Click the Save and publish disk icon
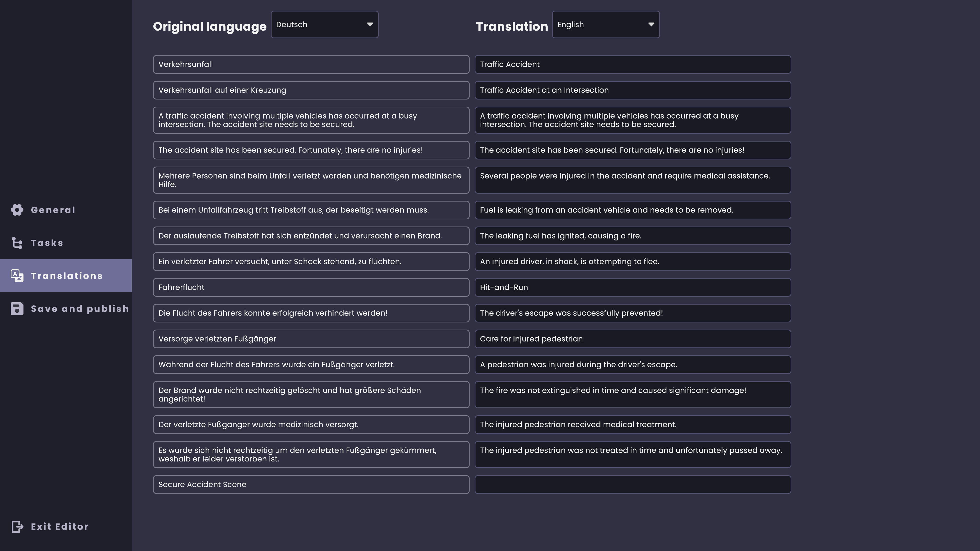980x551 pixels. pos(17,309)
